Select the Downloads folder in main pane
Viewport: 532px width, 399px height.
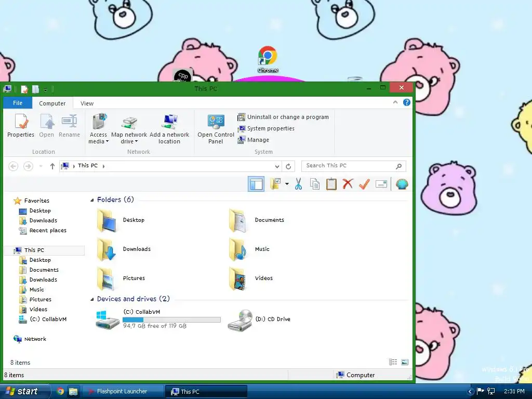(124, 249)
